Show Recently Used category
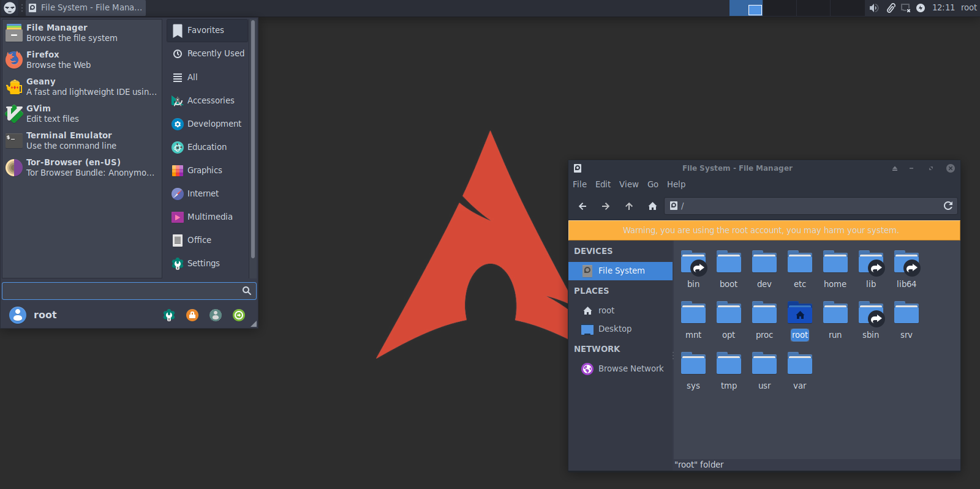 tap(208, 53)
